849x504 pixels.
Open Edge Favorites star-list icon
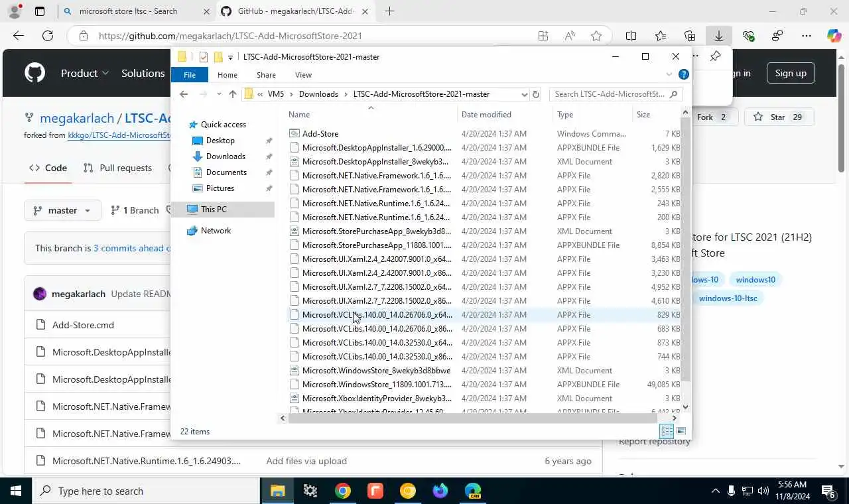[661, 36]
